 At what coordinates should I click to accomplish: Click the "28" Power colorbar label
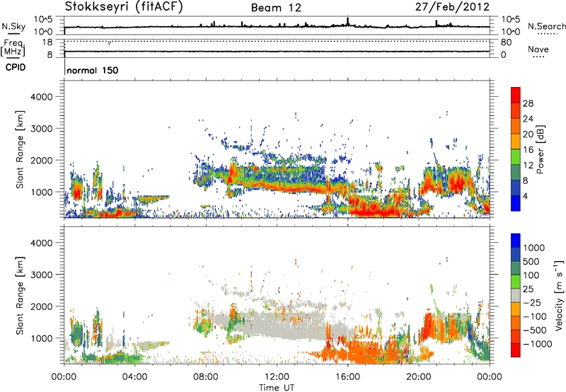click(528, 103)
